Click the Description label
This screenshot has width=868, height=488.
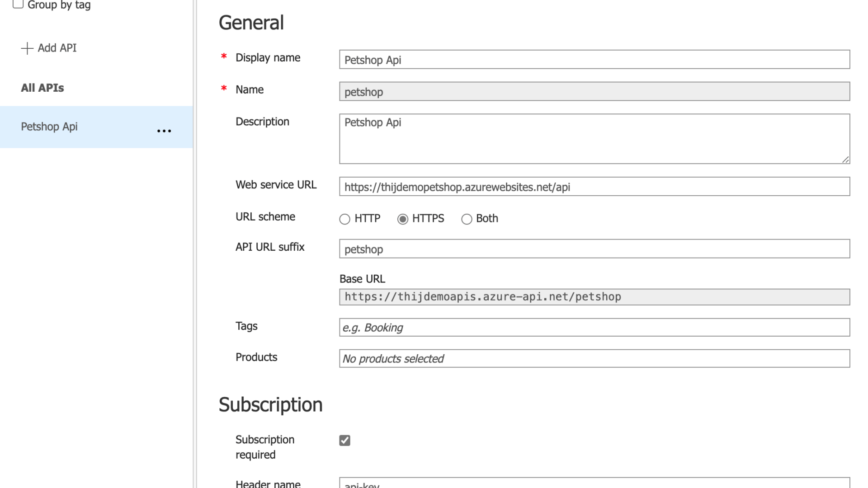262,122
